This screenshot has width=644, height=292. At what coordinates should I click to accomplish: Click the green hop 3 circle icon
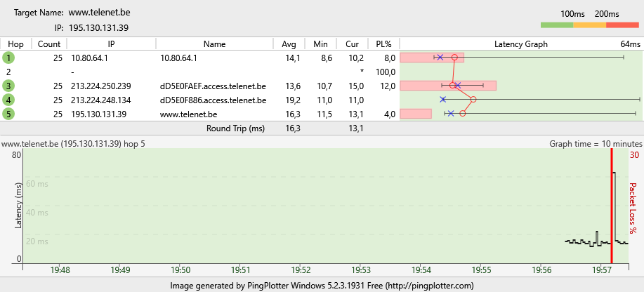coord(9,86)
